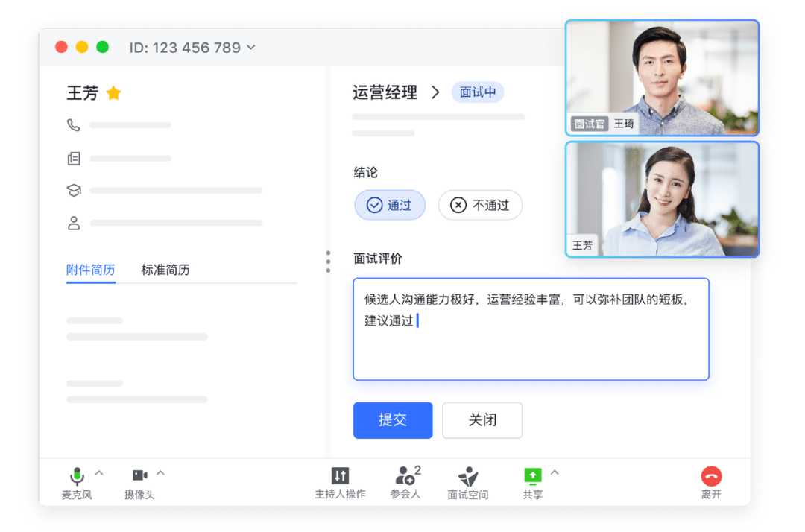Select interviewer 王琦 video thumbnail

tap(662, 78)
